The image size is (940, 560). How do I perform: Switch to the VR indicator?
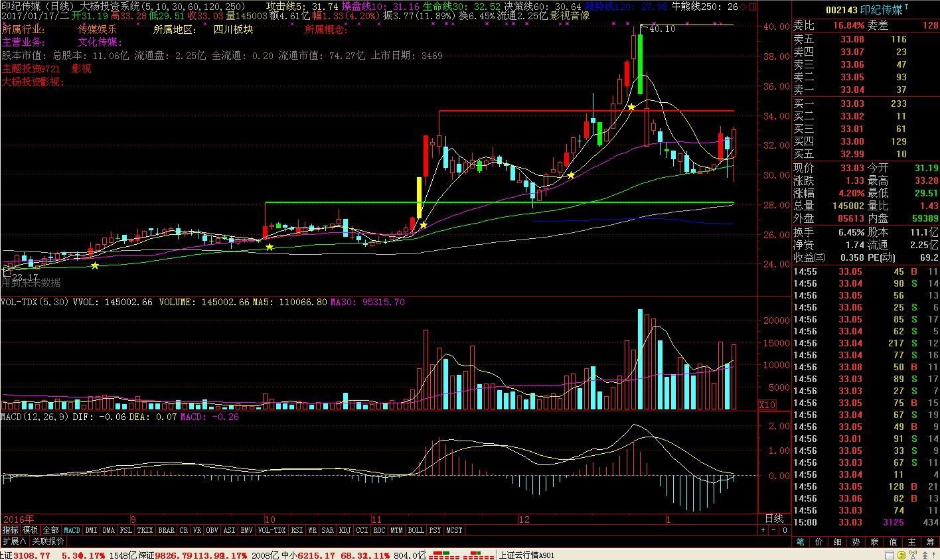point(197,530)
